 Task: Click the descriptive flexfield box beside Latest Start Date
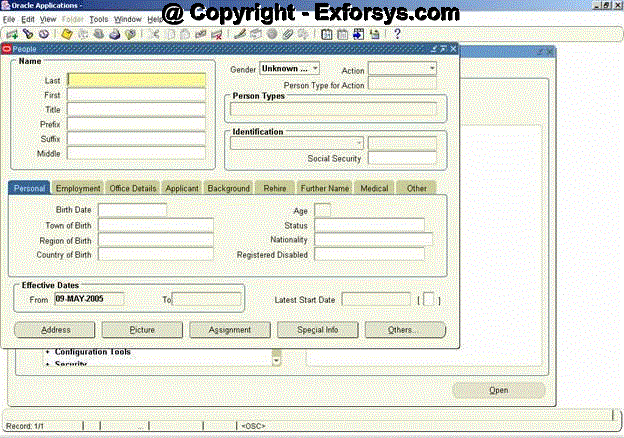click(428, 299)
